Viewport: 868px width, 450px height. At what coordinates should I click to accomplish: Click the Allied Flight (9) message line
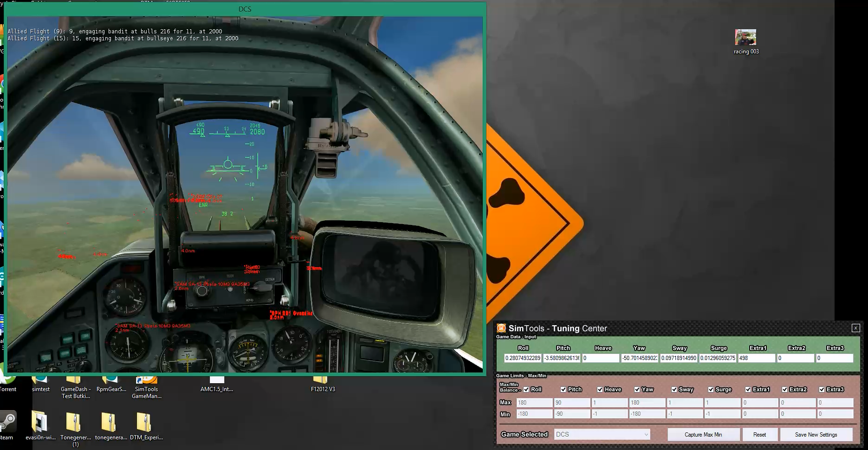coord(115,32)
